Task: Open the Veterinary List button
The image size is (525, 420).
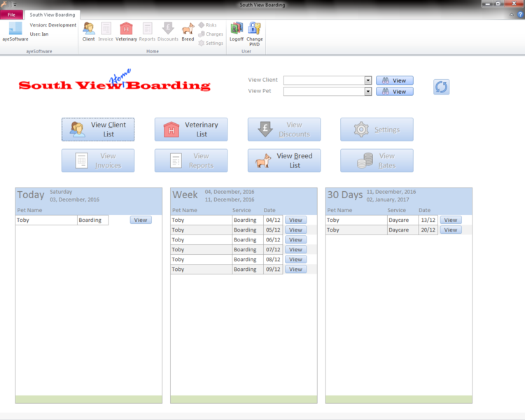Action: [191, 129]
